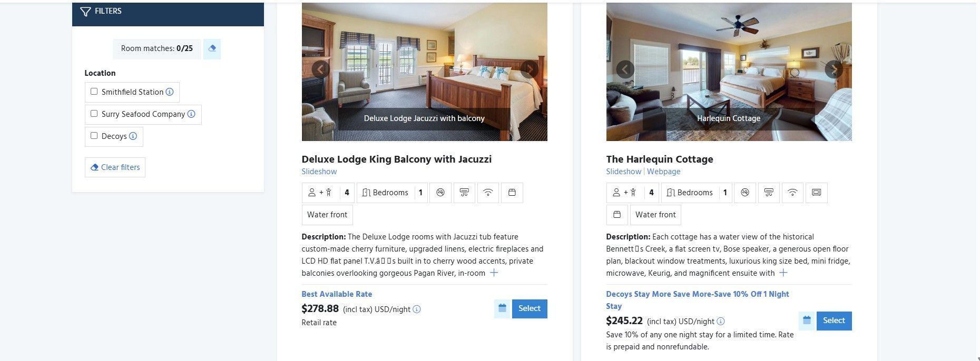Viewport: 980px width, 361px height.
Task: Open the Webpage link for The Harlequin Cottage
Action: click(x=663, y=171)
